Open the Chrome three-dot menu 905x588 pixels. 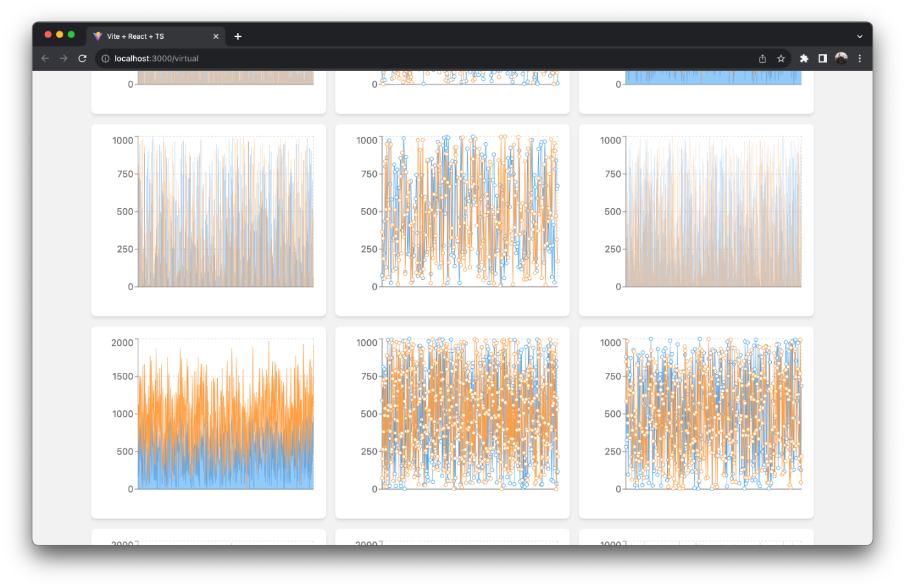click(x=860, y=58)
